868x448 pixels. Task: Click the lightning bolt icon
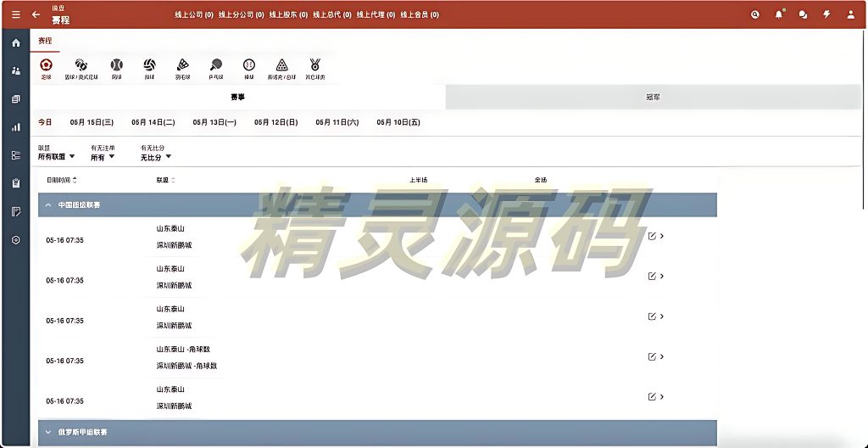click(x=826, y=15)
